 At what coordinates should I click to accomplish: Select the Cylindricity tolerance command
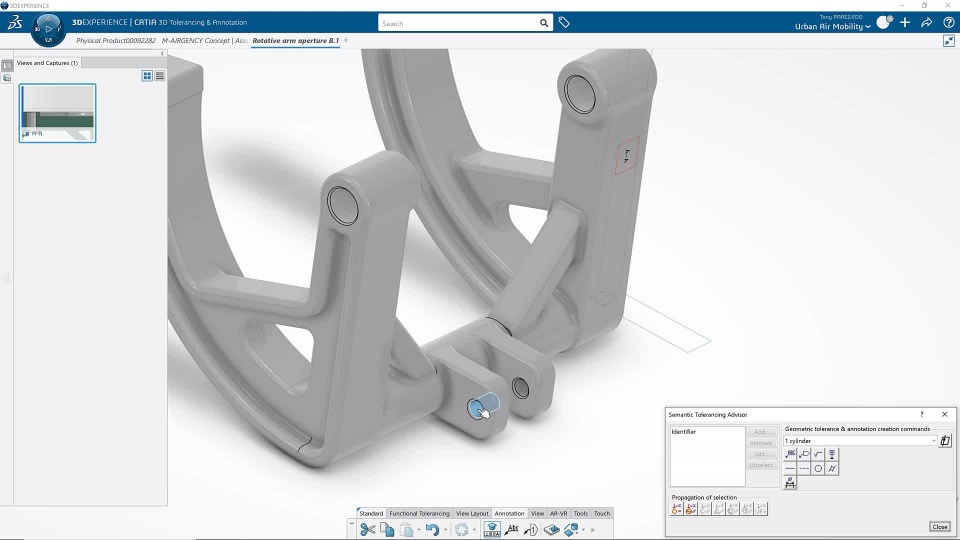[x=832, y=468]
